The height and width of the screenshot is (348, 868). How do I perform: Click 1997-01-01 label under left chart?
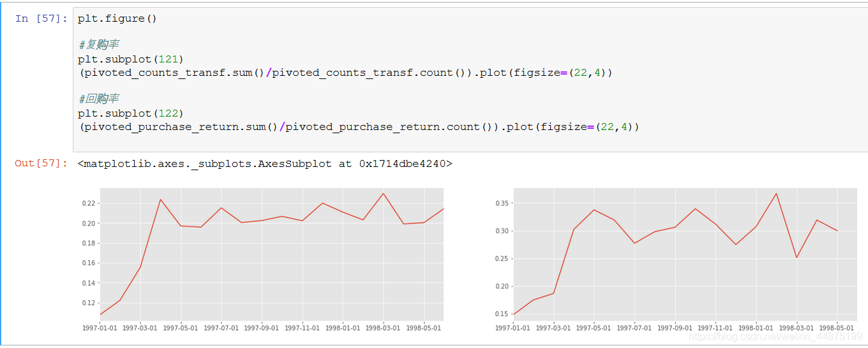(100, 328)
